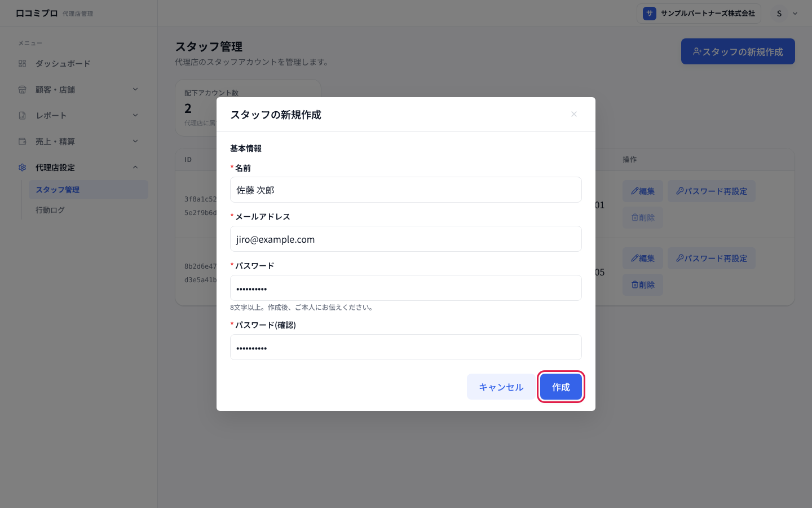Click the 基本情報 section label
This screenshot has height=508, width=812.
point(246,148)
